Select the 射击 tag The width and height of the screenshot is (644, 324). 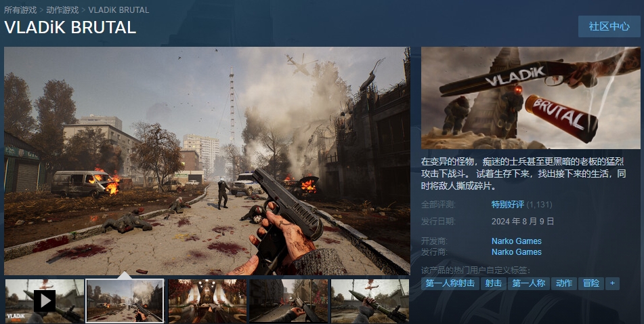pos(493,283)
